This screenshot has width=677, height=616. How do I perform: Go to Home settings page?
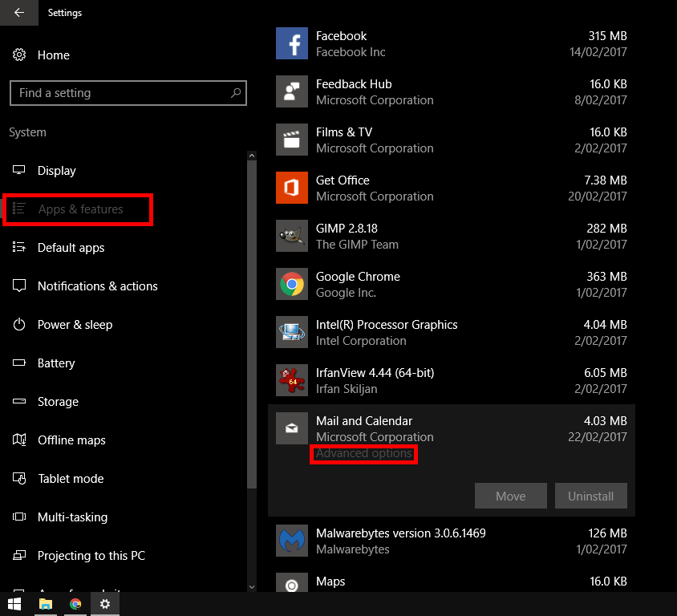click(54, 55)
